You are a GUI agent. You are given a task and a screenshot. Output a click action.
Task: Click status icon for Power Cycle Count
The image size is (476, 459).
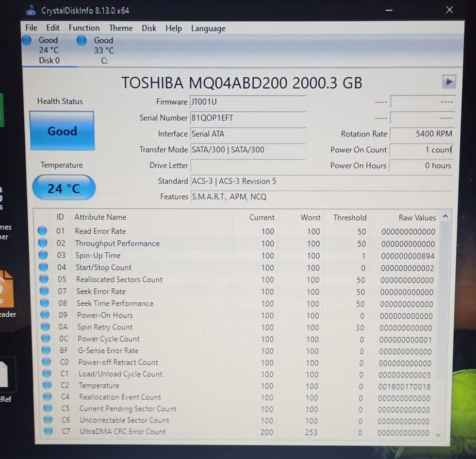46,338
